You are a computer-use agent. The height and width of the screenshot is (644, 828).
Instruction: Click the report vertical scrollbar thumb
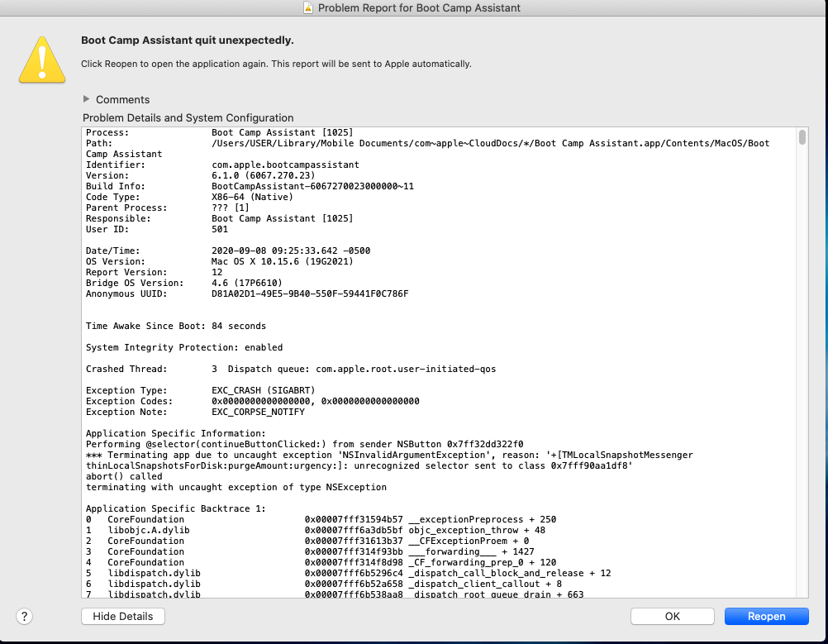point(802,137)
